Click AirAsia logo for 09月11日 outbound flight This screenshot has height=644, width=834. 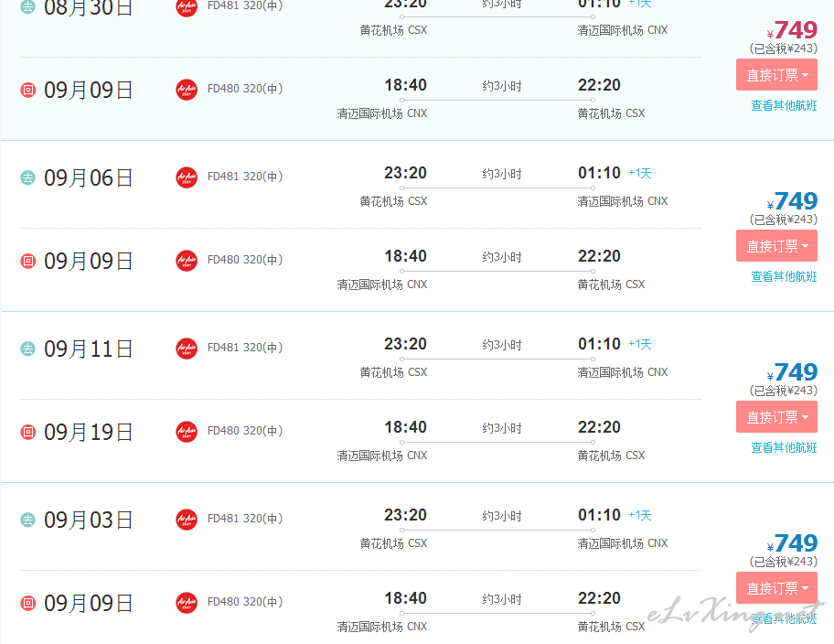(187, 349)
